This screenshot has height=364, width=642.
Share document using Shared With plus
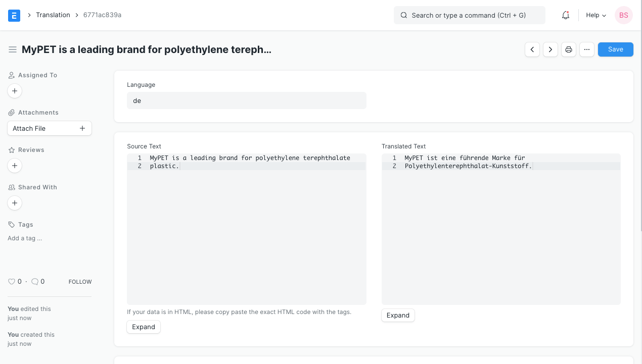coord(15,203)
